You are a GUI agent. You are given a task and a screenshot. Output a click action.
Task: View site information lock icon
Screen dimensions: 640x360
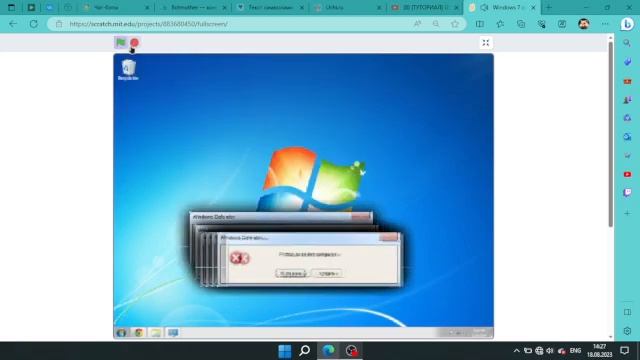[x=59, y=24]
